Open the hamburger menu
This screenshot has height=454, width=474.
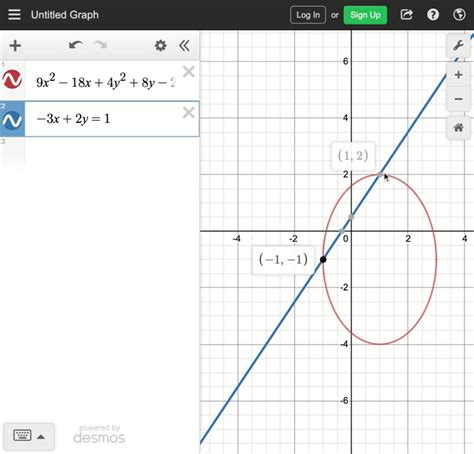(14, 15)
